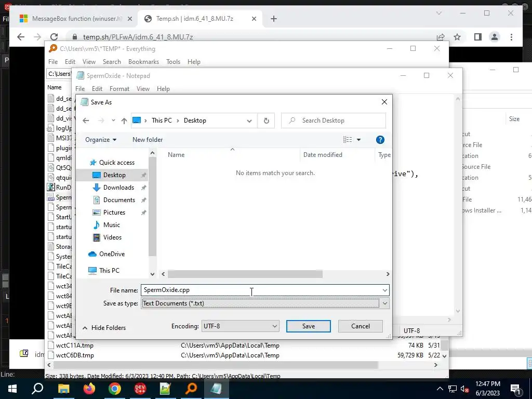Click the Search Desktop box
Screen dimensions: 532x399
pos(334,121)
